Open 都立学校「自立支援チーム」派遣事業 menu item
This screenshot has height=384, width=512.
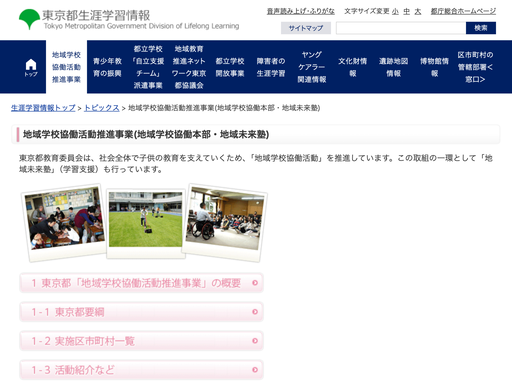pyautogui.click(x=148, y=67)
